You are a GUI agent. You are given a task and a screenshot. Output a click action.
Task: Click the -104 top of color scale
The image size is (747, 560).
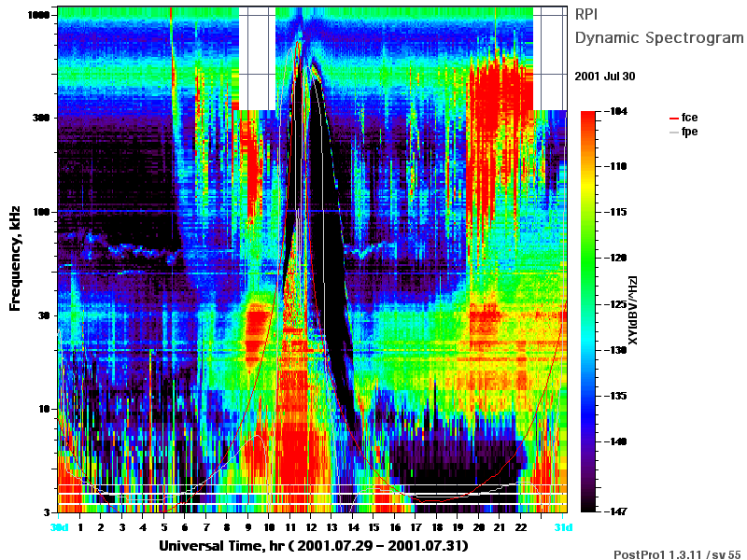click(x=616, y=111)
